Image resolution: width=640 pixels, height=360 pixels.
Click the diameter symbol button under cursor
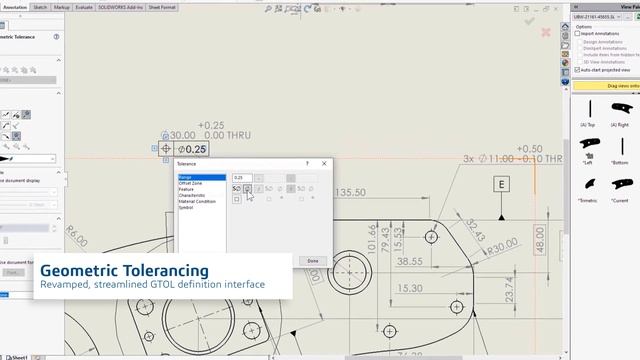(247, 189)
